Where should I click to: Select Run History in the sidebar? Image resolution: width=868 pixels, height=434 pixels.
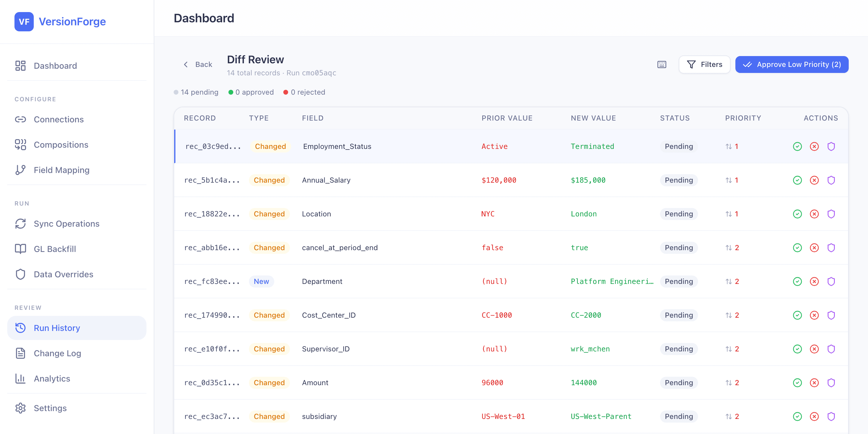(57, 328)
